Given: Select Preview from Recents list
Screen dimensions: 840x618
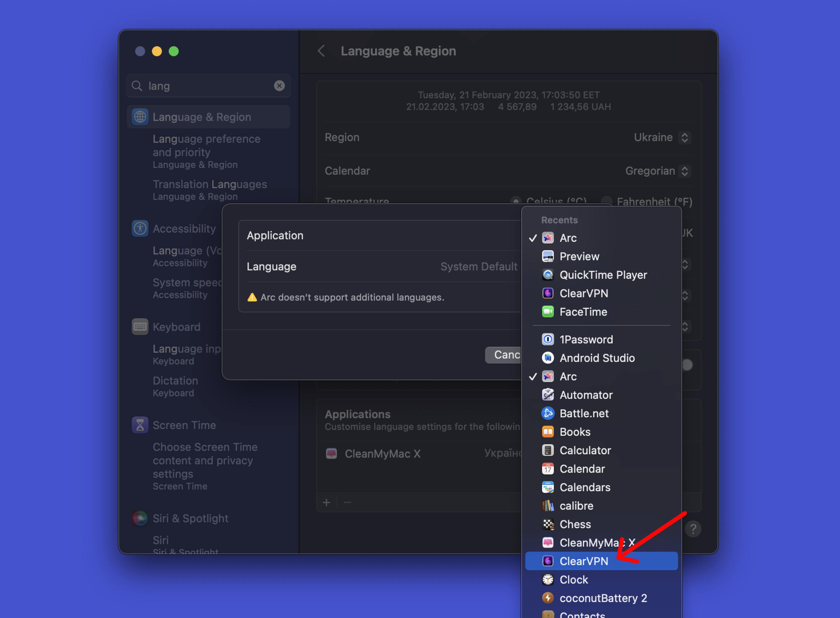Looking at the screenshot, I should click(x=601, y=256).
